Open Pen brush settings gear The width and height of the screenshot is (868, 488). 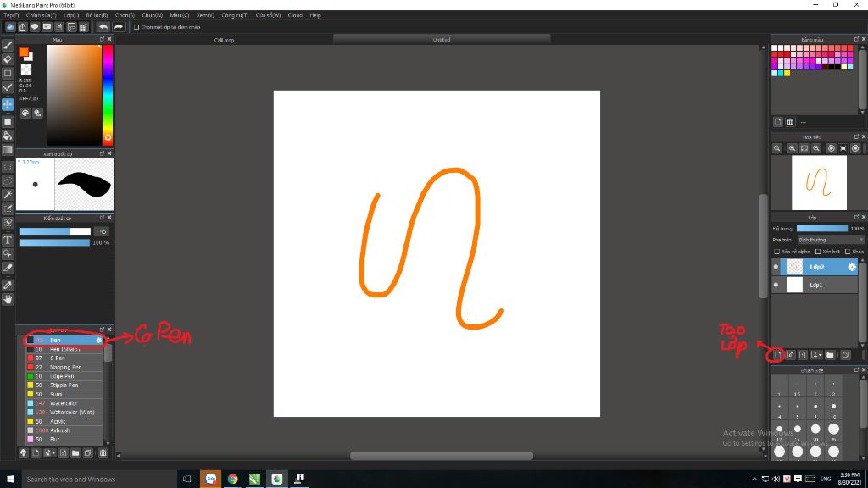click(99, 341)
